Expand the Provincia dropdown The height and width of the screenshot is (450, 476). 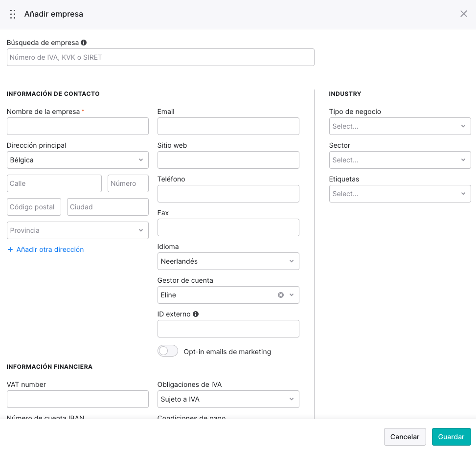click(78, 230)
